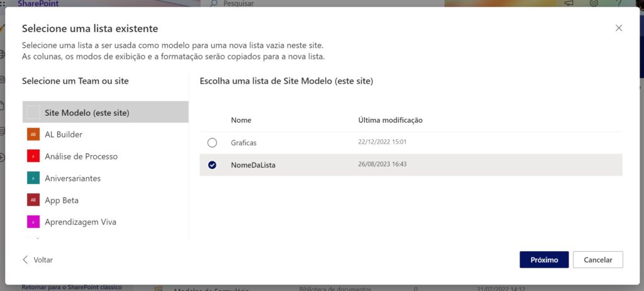Deselect the NomeDaLista checked radio button
Viewport: 644px width, 291px height.
(212, 165)
